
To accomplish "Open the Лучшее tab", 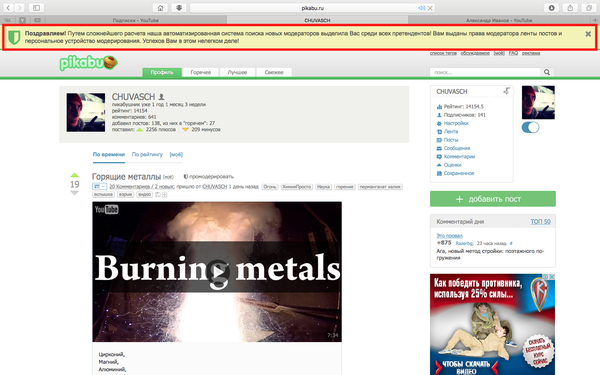I will tap(237, 72).
